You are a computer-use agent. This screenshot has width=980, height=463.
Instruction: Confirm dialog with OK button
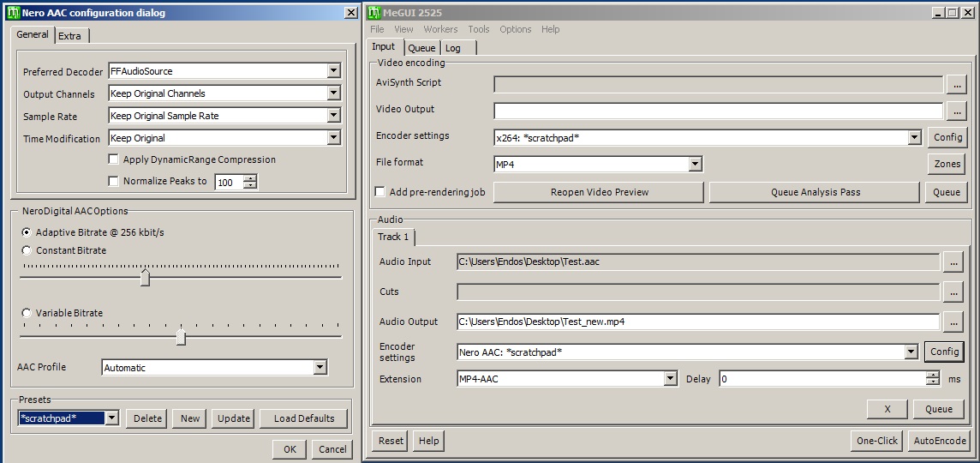click(290, 449)
